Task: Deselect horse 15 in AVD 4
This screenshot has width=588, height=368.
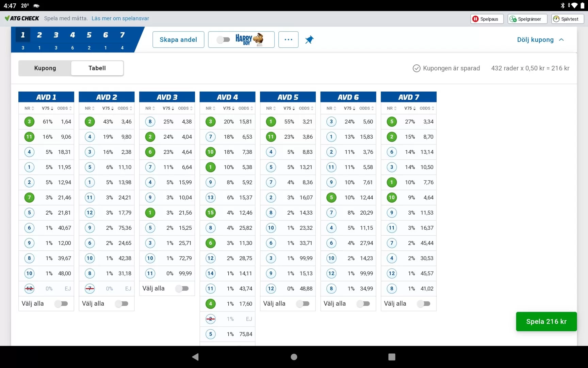Action: tap(211, 213)
